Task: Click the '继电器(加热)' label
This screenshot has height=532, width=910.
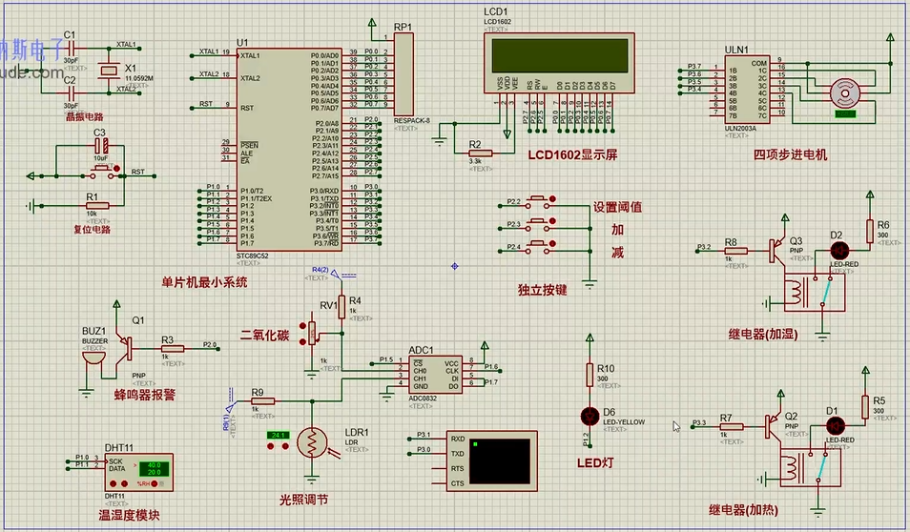Action: [x=744, y=510]
